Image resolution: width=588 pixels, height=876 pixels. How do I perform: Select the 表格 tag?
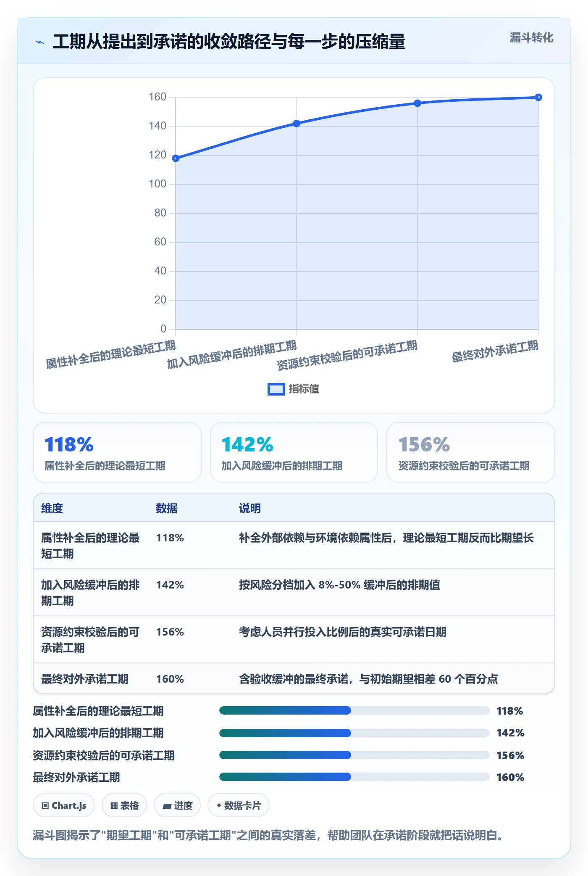(x=124, y=805)
